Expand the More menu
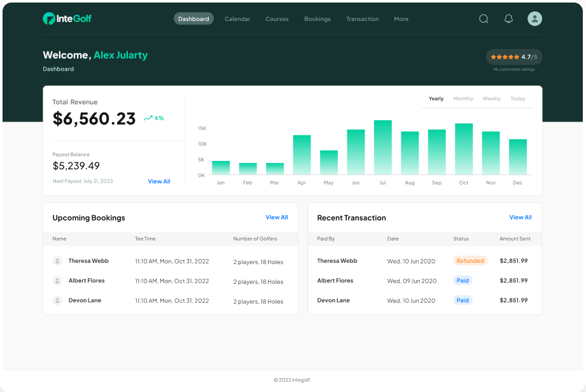The width and height of the screenshot is (586, 392). (x=401, y=19)
